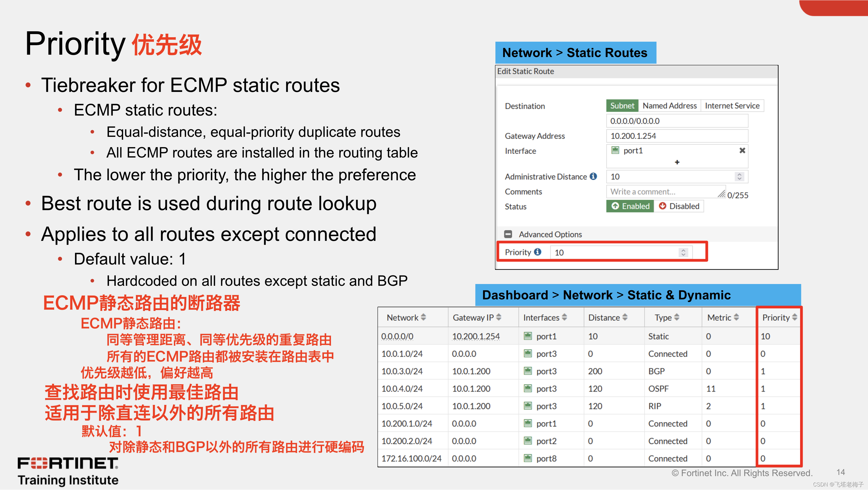Click the plus icon under port1 interface

point(677,162)
